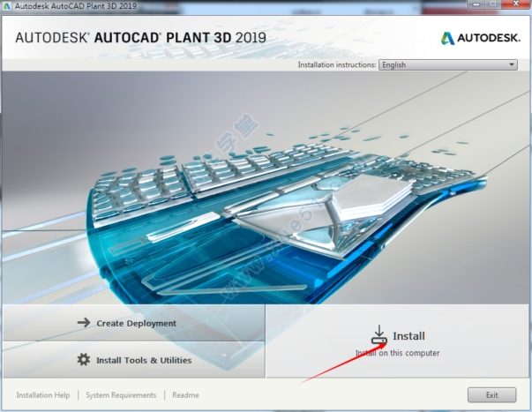Select the Create Deployment option
Screen dimensions: 532x412
tap(134, 323)
